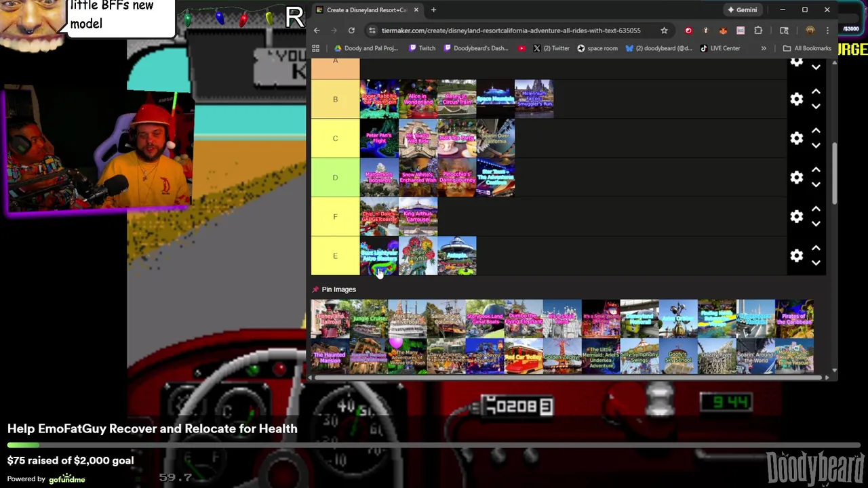868x488 pixels.
Task: Move tier C row up
Action: coord(816,131)
